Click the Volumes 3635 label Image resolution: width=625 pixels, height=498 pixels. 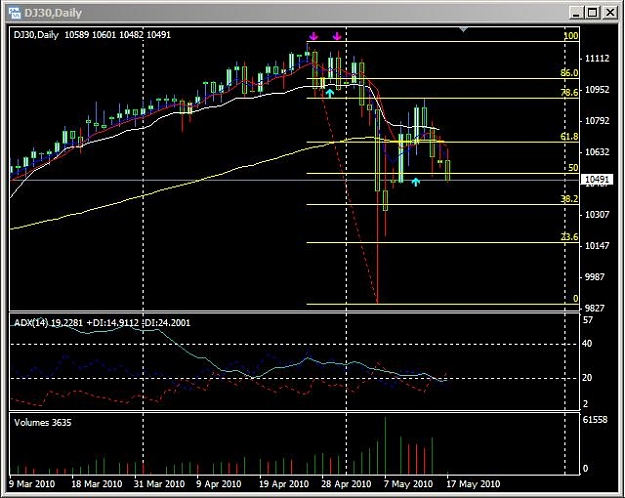43,423
